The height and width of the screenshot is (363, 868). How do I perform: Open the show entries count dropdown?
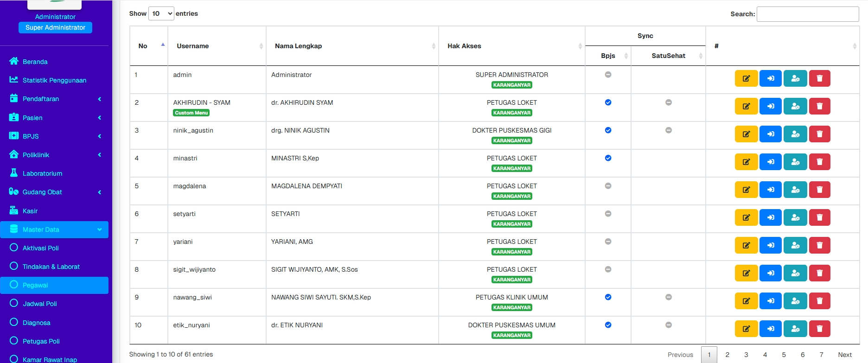[161, 13]
